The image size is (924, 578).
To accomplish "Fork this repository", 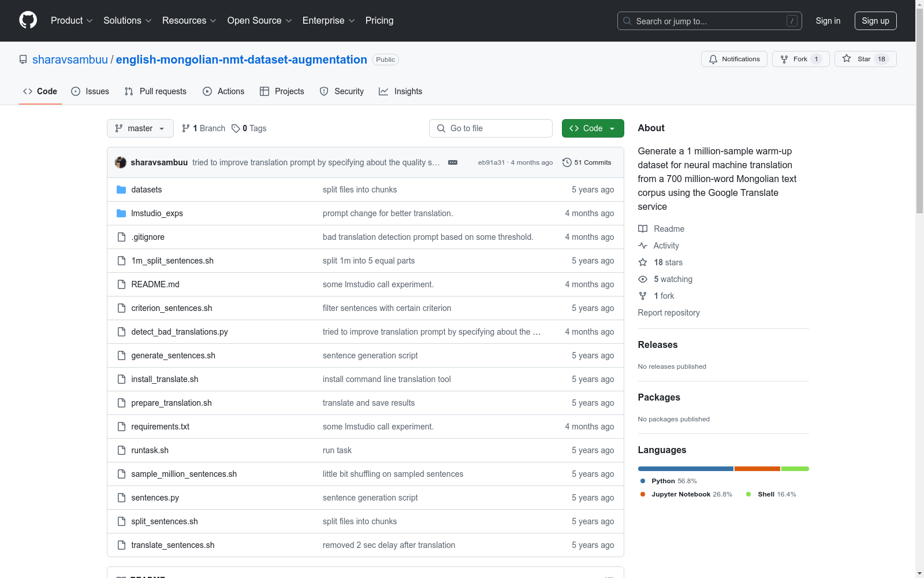I will click(x=800, y=59).
